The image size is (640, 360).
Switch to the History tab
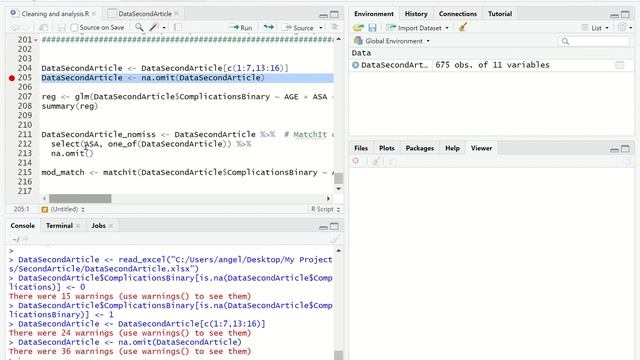pos(416,13)
